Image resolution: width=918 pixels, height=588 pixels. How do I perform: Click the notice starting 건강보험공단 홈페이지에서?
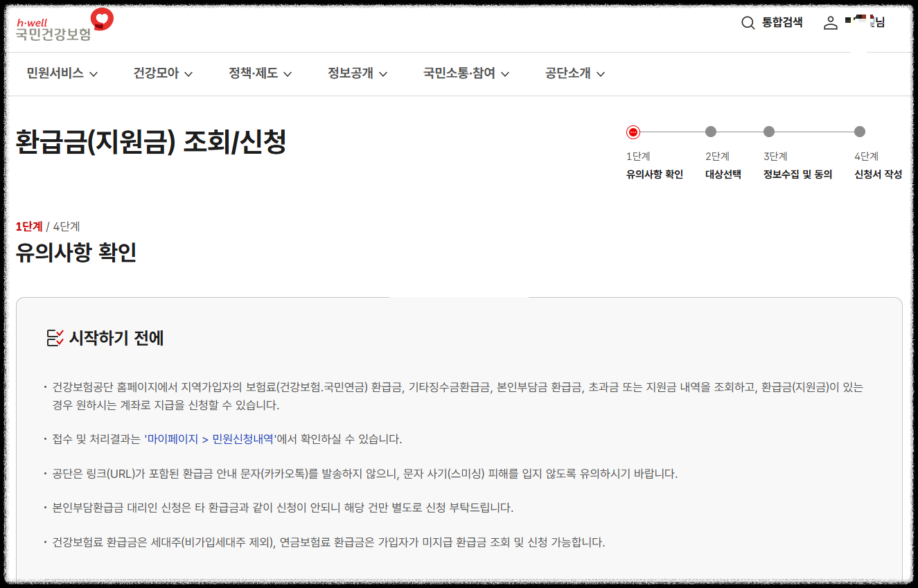[x=457, y=396]
